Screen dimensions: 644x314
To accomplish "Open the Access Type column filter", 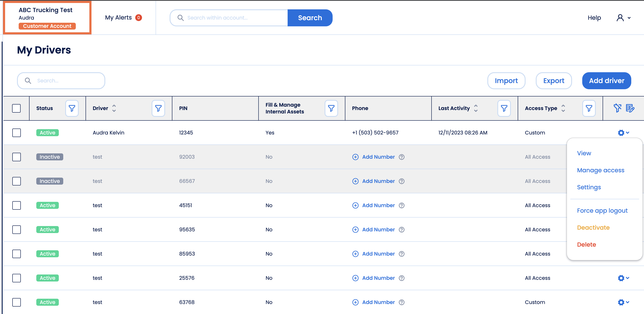I will [589, 108].
